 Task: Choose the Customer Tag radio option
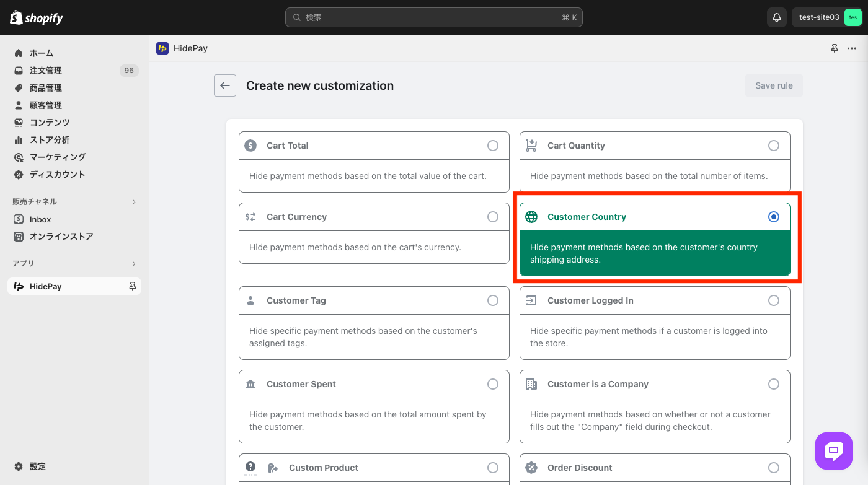coord(493,300)
